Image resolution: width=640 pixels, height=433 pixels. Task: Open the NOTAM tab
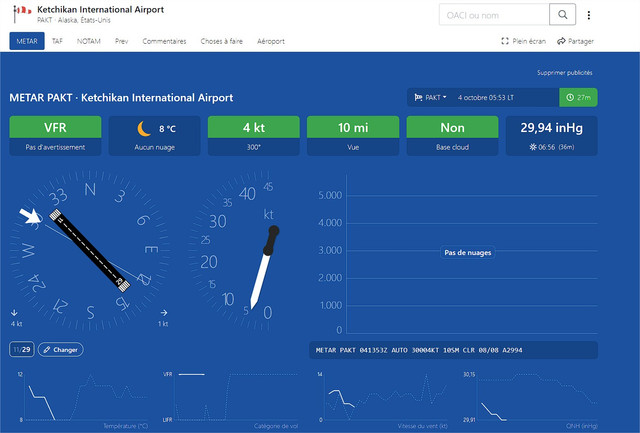pyautogui.click(x=89, y=41)
